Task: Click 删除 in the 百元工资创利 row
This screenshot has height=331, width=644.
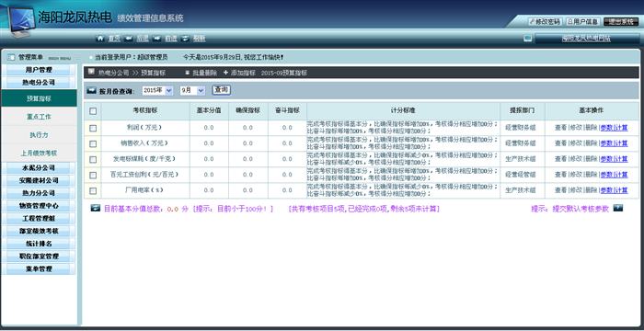Action: tap(592, 175)
